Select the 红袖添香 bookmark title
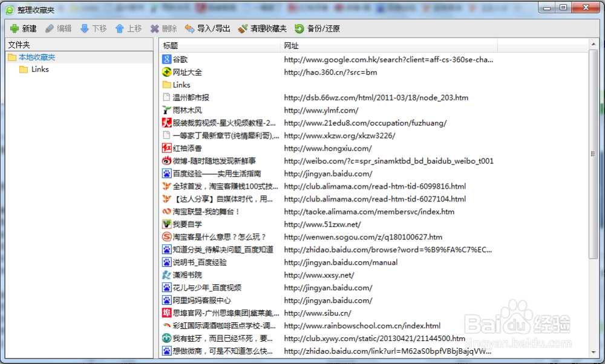This screenshot has width=605, height=364. [x=188, y=148]
